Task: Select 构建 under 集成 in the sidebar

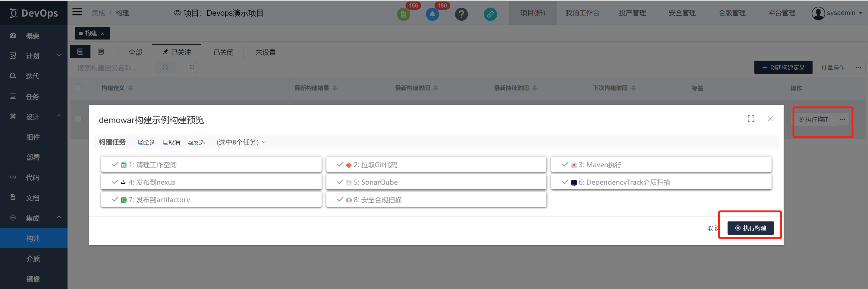Action: pos(34,238)
